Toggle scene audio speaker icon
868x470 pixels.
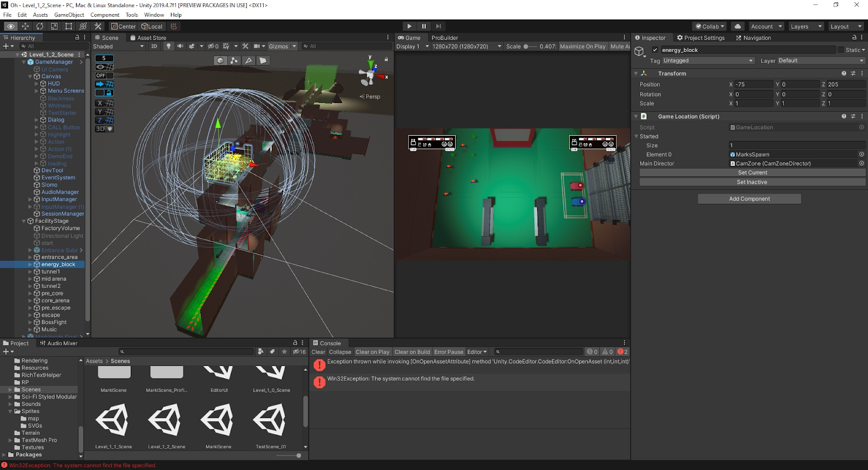coord(180,46)
